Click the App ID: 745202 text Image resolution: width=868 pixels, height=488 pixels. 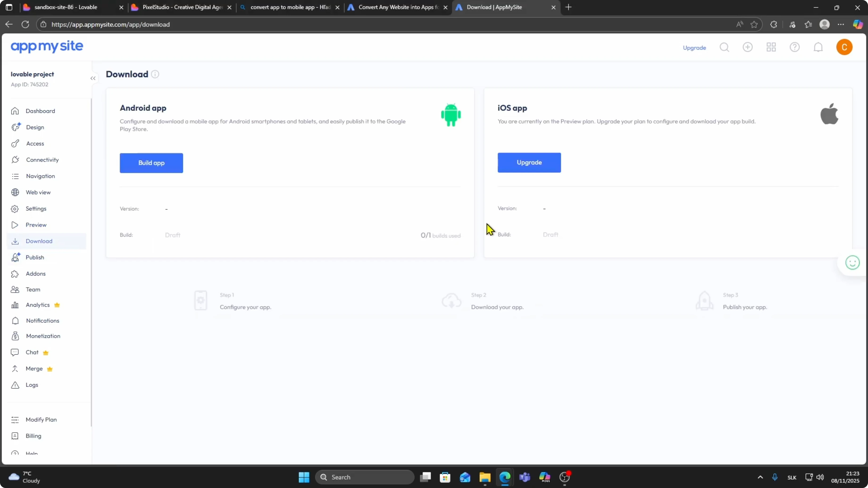[30, 85]
